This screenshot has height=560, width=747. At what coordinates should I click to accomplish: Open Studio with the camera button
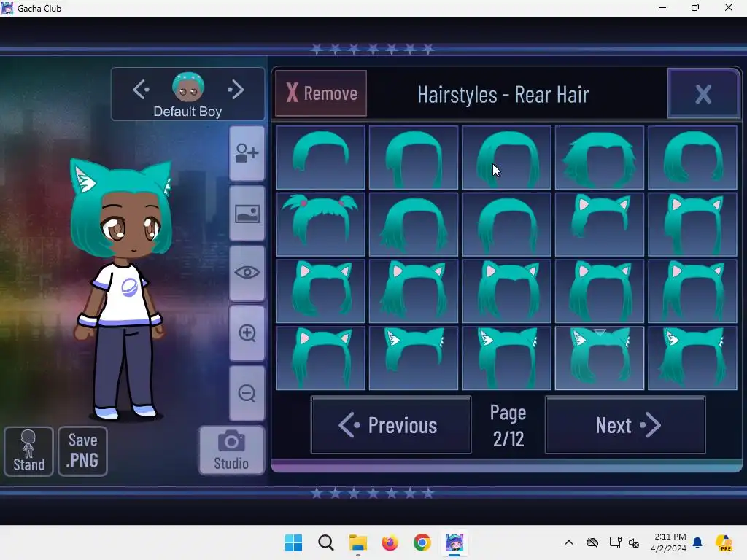(x=231, y=451)
